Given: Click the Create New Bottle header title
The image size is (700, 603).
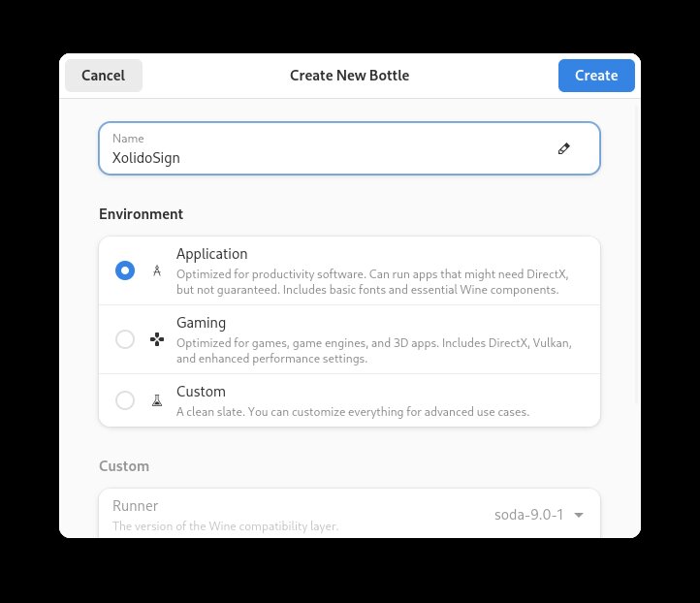Looking at the screenshot, I should point(349,76).
